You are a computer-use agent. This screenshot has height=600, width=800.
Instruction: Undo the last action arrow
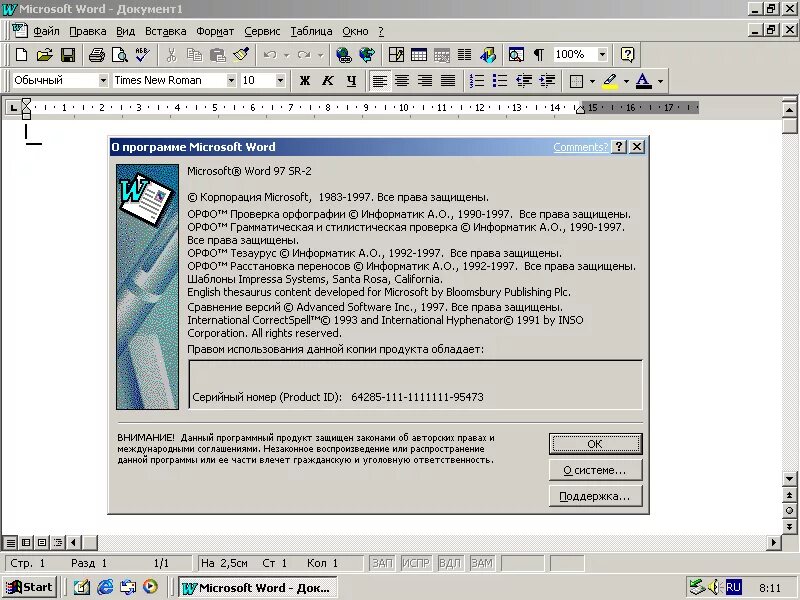(270, 55)
